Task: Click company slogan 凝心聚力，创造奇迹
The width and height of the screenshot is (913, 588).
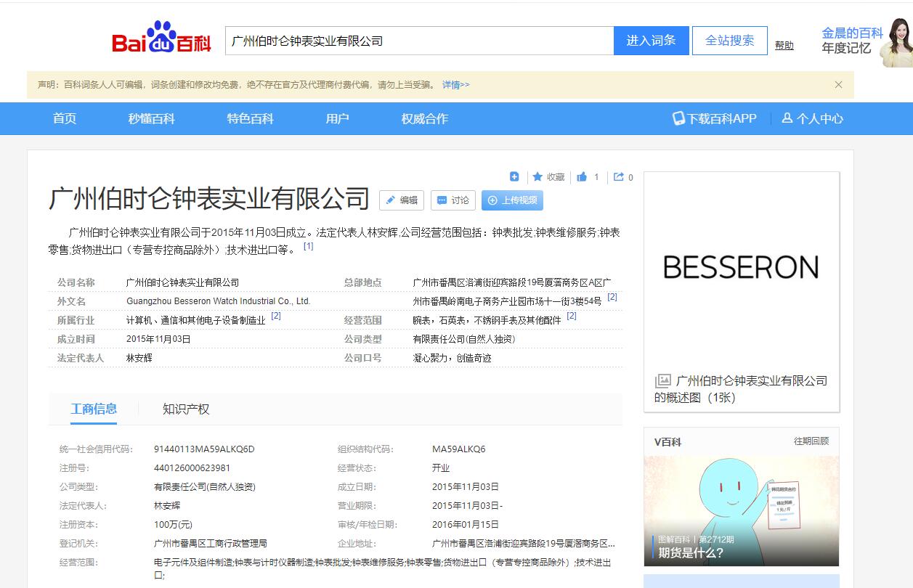Action: (x=452, y=358)
